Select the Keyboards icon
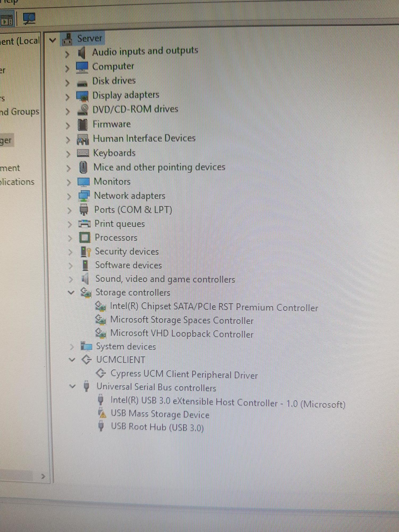399x532 pixels. (83, 153)
